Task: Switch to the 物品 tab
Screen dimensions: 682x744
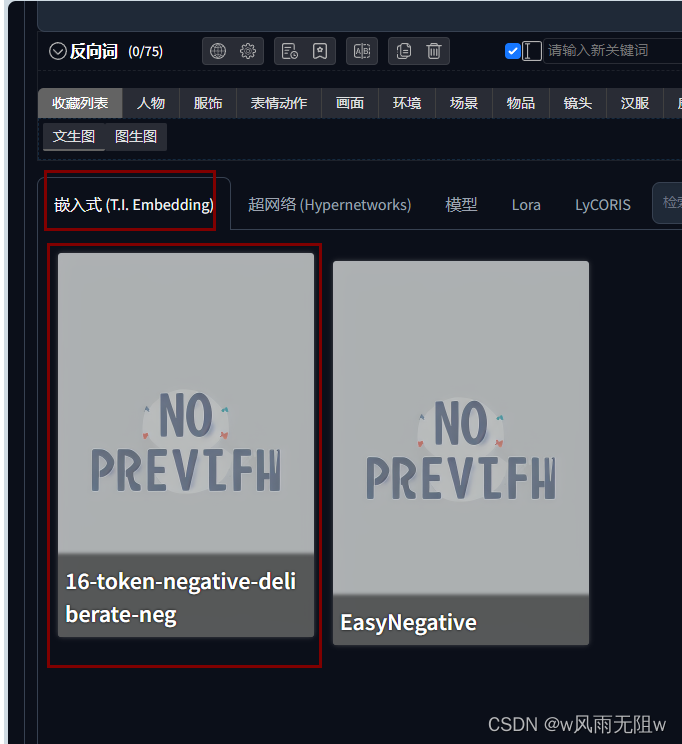Action: tap(521, 103)
